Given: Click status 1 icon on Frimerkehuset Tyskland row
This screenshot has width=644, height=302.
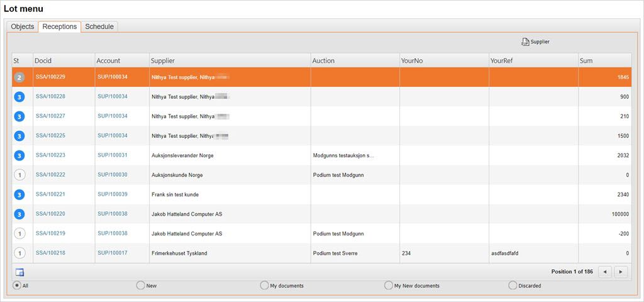Looking at the screenshot, I should click(19, 253).
